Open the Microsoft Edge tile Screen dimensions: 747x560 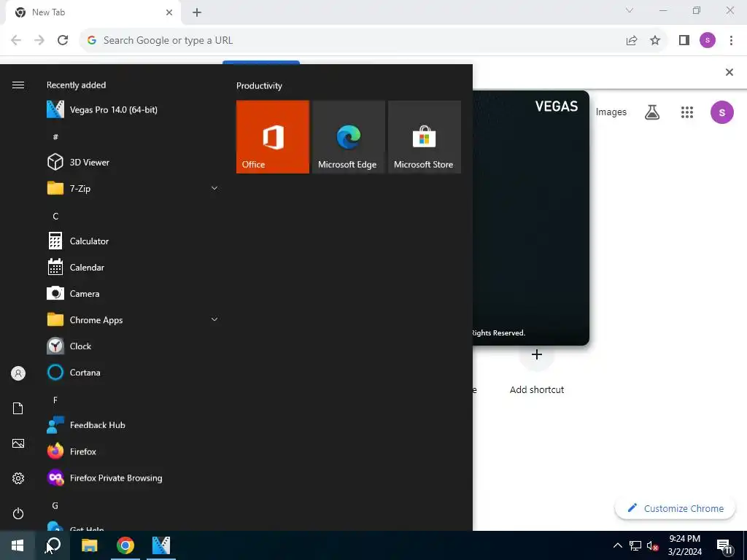tap(348, 136)
